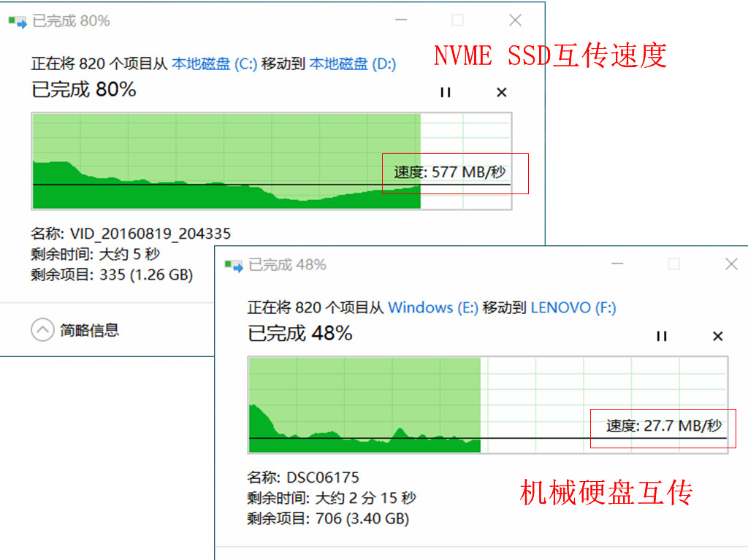Minimize the 48% completed transfer window
This screenshot has width=748, height=560.
[616, 264]
